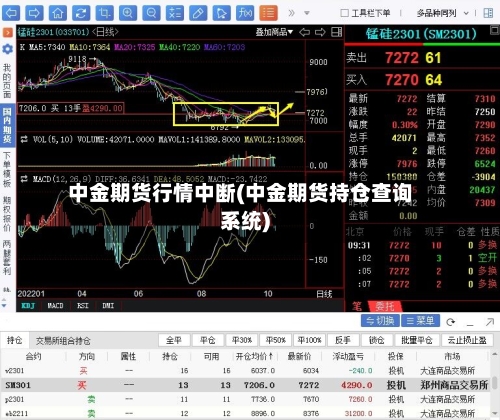The height and width of the screenshot is (420, 500).
Task: Select the DMI indicator tab
Action: (108, 305)
